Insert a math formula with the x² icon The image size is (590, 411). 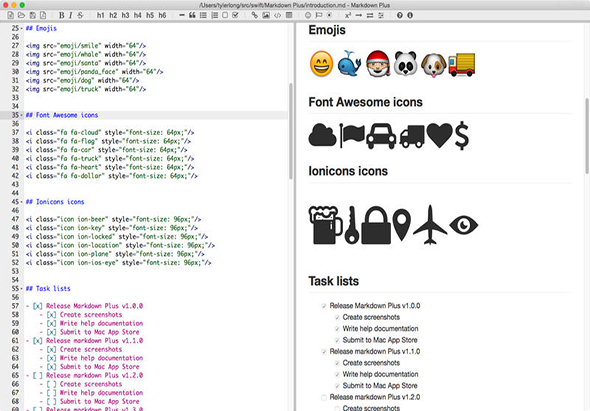coord(348,15)
